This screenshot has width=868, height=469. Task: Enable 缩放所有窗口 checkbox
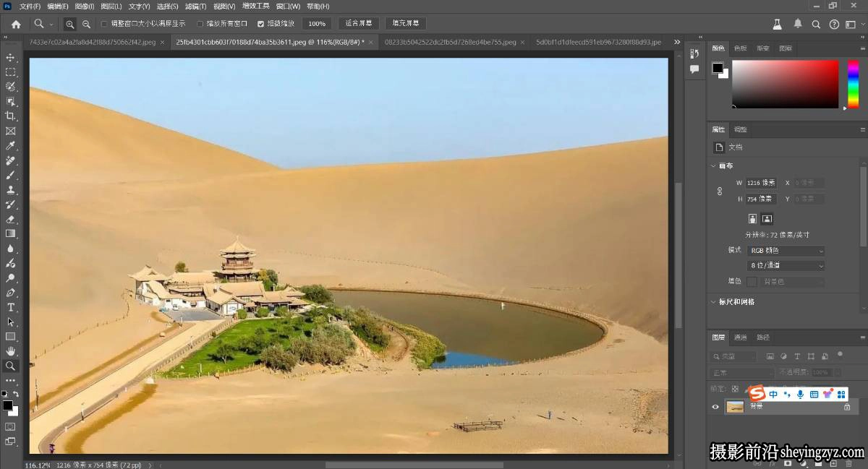coord(200,24)
